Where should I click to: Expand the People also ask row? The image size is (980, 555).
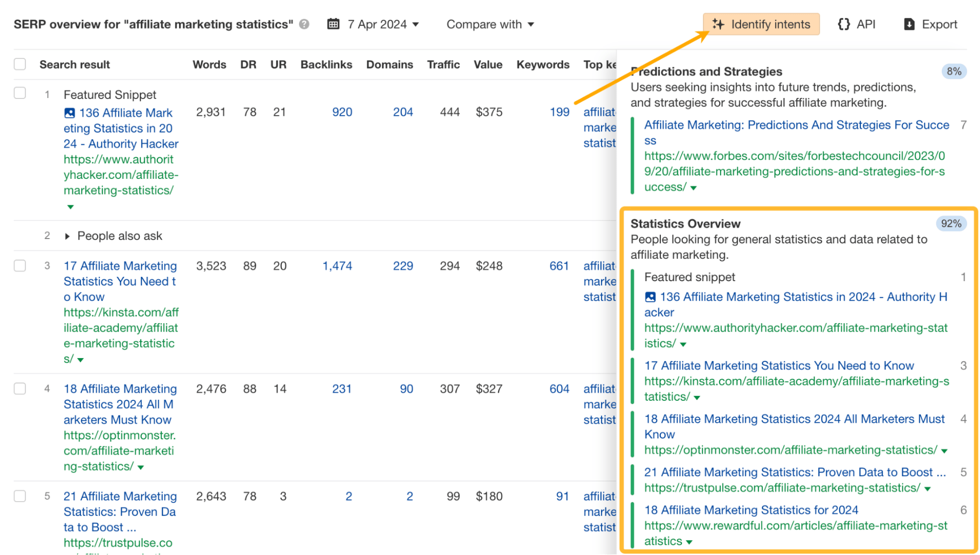point(67,236)
